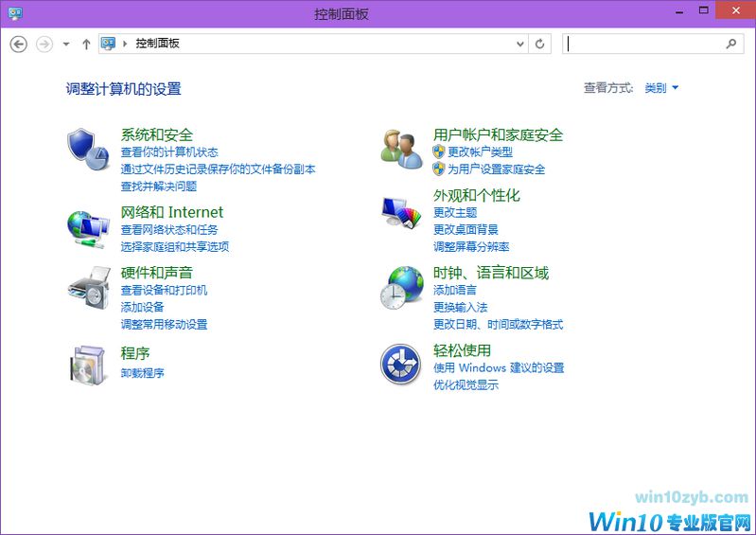Open the 类别 view mode dropdown
756x535 pixels.
click(x=661, y=88)
